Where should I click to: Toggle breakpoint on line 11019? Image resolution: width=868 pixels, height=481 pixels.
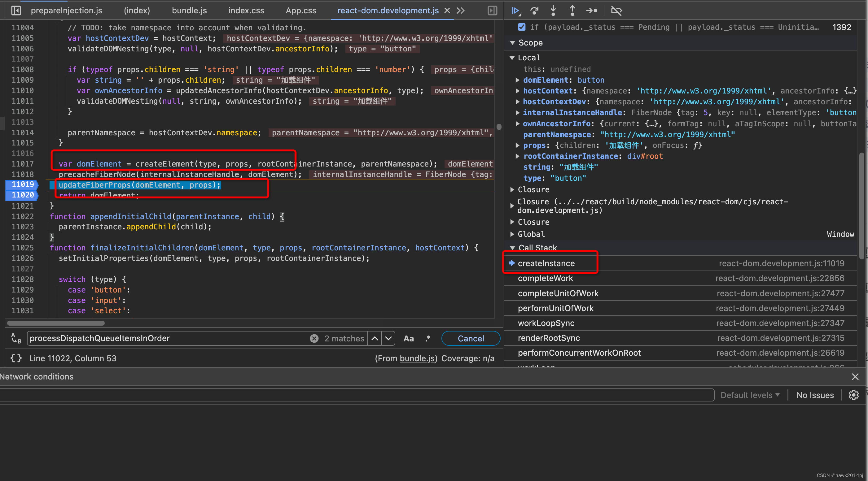pos(22,184)
